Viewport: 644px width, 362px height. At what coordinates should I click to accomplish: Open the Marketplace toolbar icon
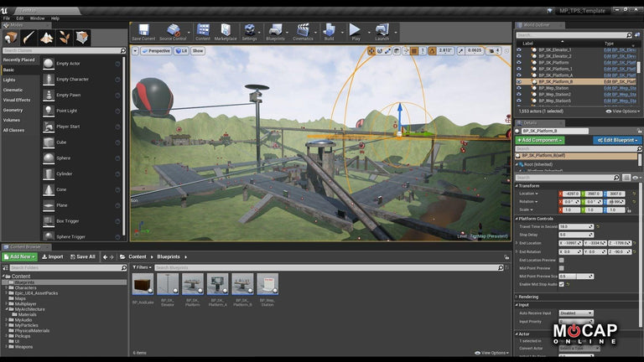point(226,31)
